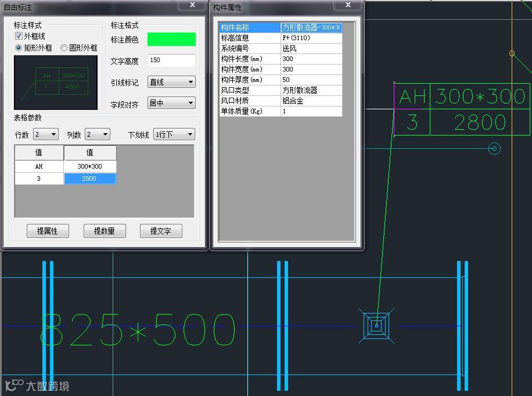Click the 铝合金 material value
This screenshot has width=532, height=396.
point(311,101)
